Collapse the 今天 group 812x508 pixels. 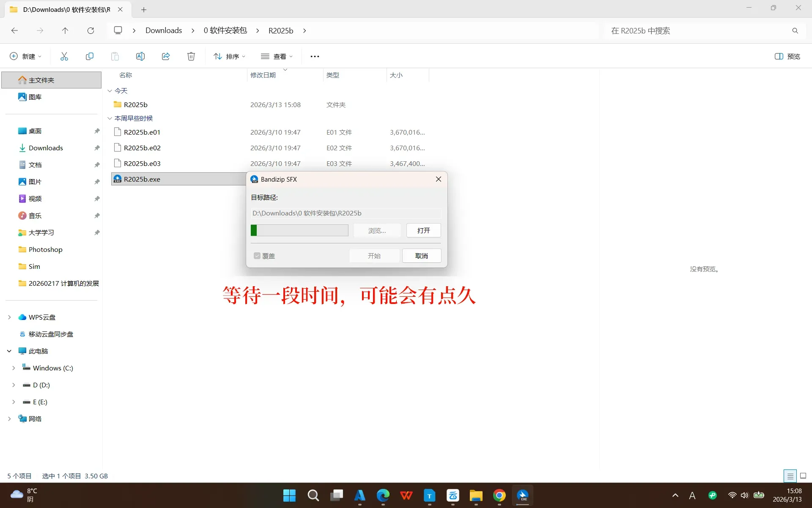(x=110, y=91)
